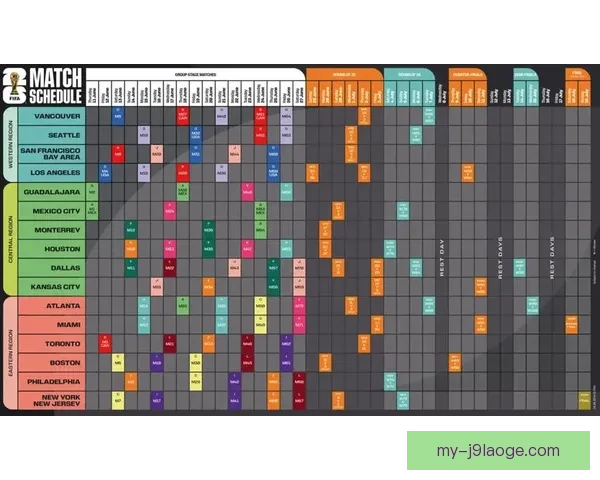Screen dimensions: 600x480
Task: Click the New York New Jersey label
Action: click(x=51, y=400)
